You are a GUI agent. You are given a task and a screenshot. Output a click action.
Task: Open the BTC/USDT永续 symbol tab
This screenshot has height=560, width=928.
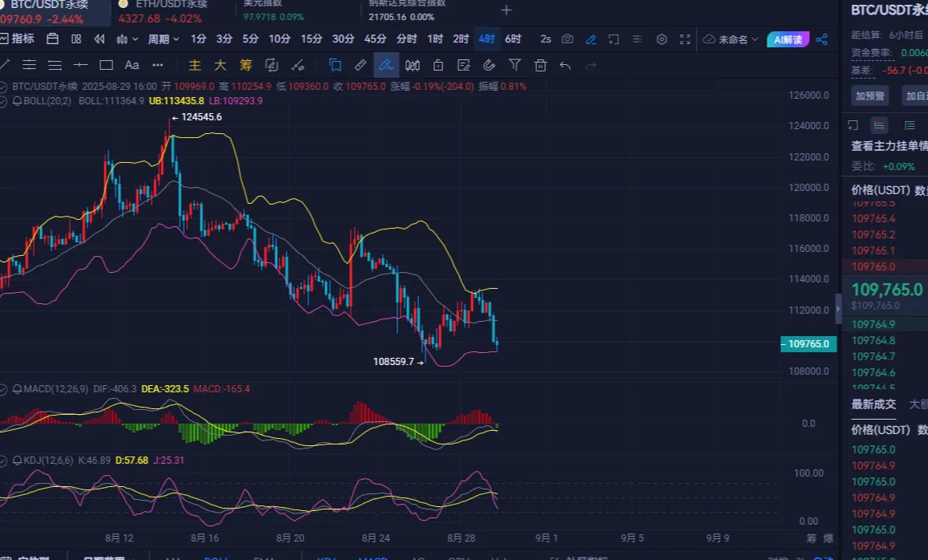pyautogui.click(x=55, y=12)
